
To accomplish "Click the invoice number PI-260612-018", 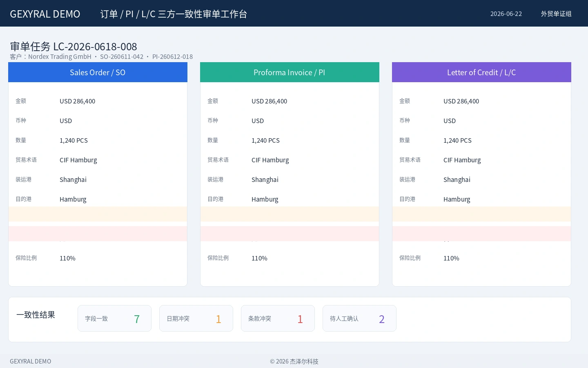I will (x=172, y=57).
